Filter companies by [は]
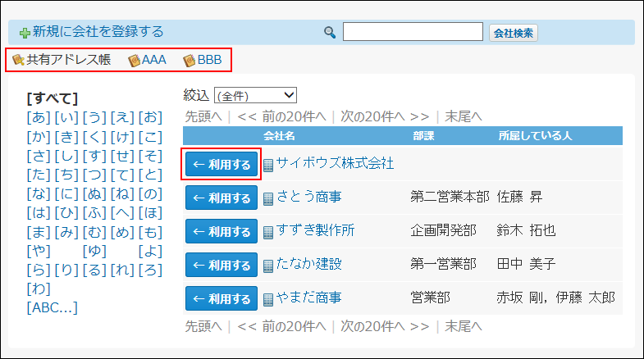 coord(39,213)
